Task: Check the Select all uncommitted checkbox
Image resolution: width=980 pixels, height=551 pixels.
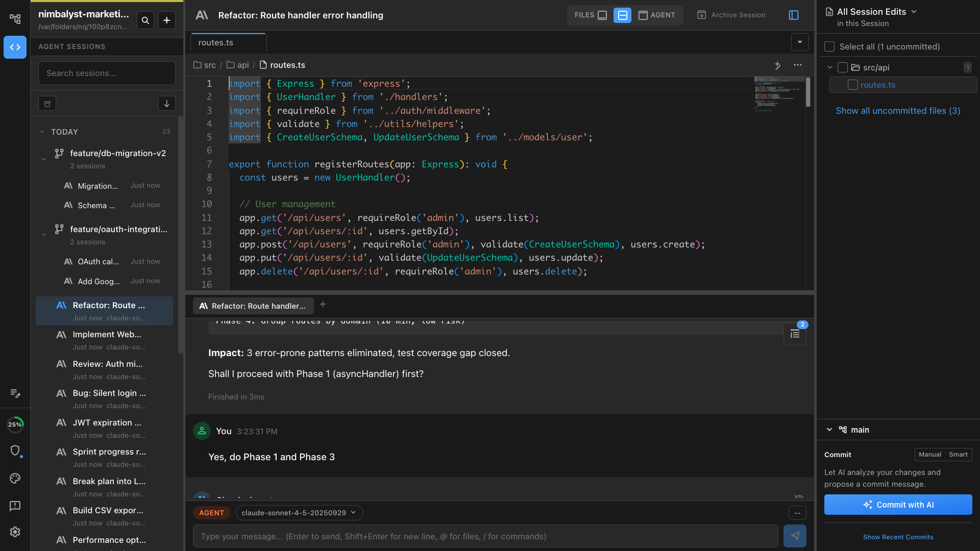Action: click(x=830, y=46)
